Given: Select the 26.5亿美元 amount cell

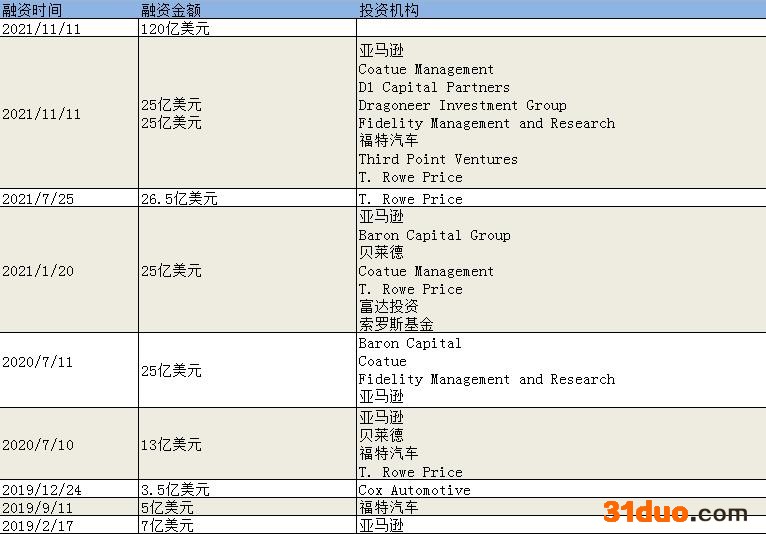Looking at the screenshot, I should [179, 199].
